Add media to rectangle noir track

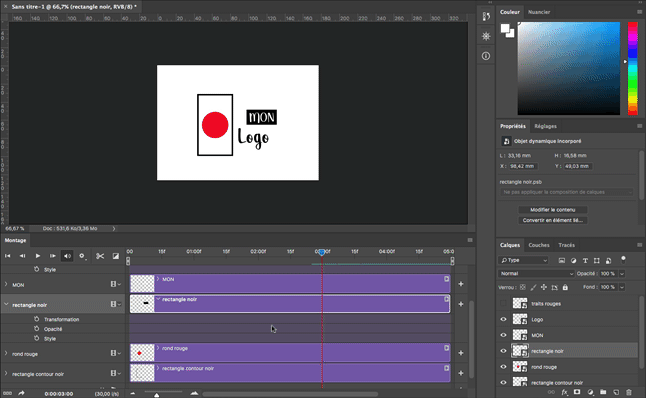pos(461,304)
